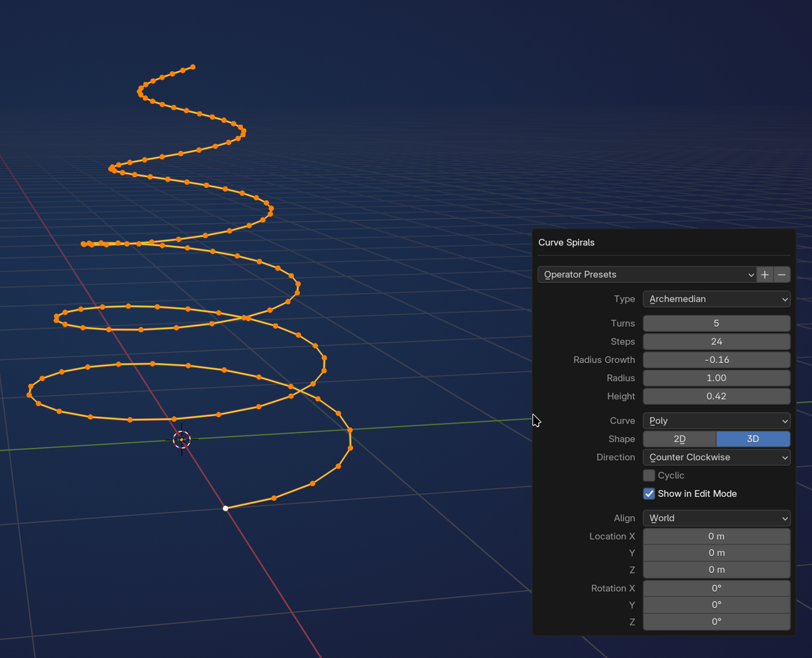Click the Height value field
The image size is (812, 658).
(717, 397)
